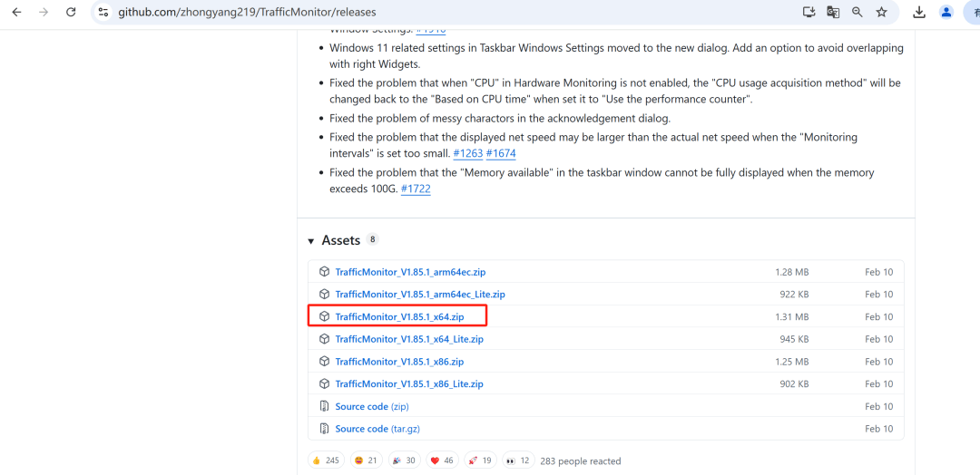Bookmark this page with the star icon
The image size is (980, 475).
tap(881, 13)
